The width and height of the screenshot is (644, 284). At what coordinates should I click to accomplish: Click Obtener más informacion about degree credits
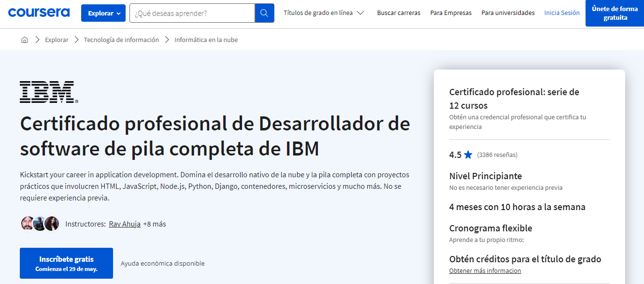485,270
